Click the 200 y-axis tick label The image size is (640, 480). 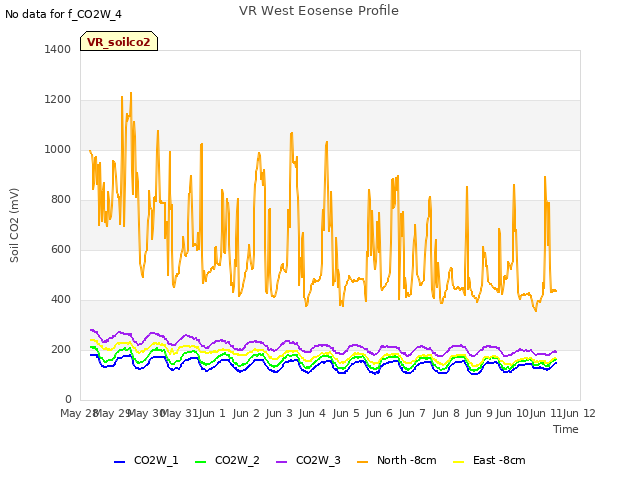[x=61, y=349]
